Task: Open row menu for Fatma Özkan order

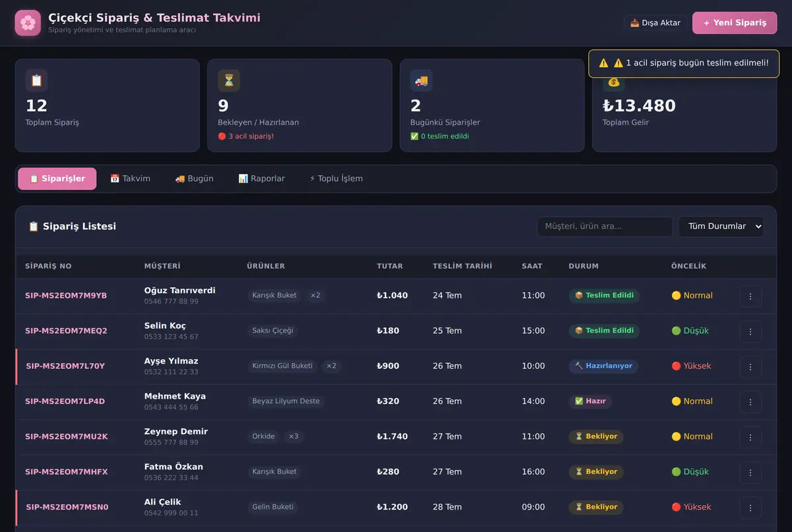Action: click(750, 472)
